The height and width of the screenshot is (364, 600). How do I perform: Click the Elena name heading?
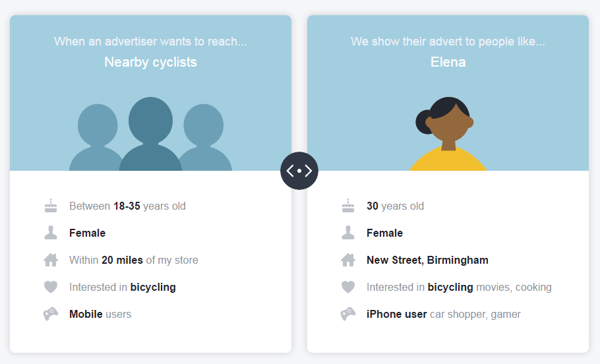click(x=448, y=62)
